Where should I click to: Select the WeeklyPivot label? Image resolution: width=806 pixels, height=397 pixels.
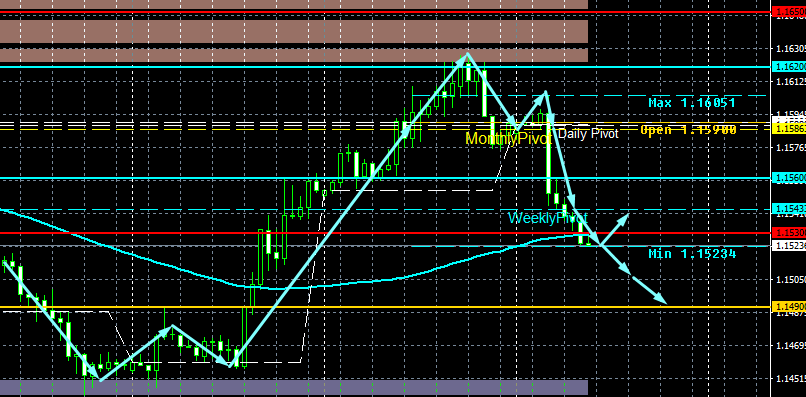547,218
